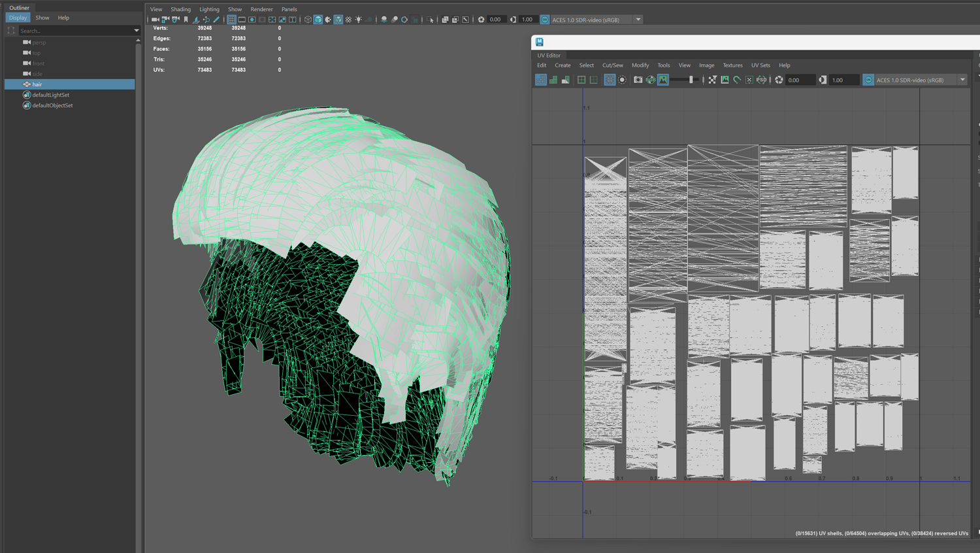980x553 pixels.
Task: Open UV Editor ACES view transform dropdown
Action: click(x=962, y=80)
